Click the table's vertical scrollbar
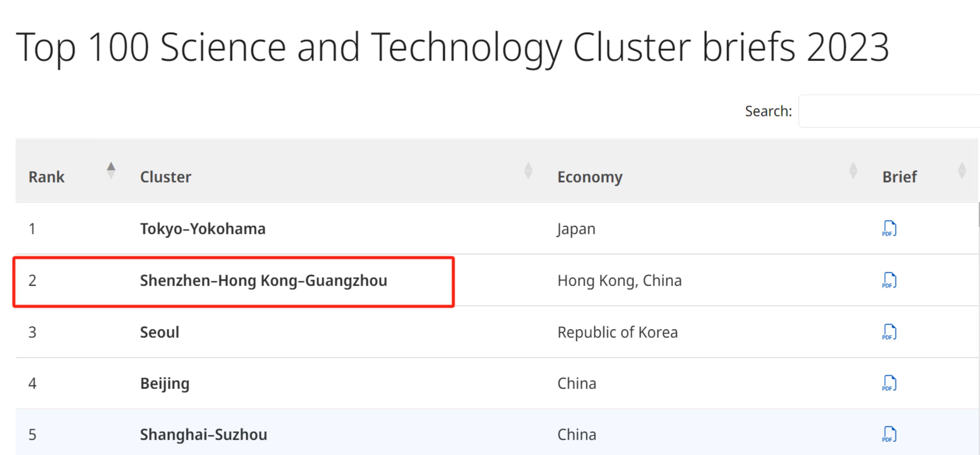Viewport: 980px width, 455px height. pyautogui.click(x=978, y=215)
